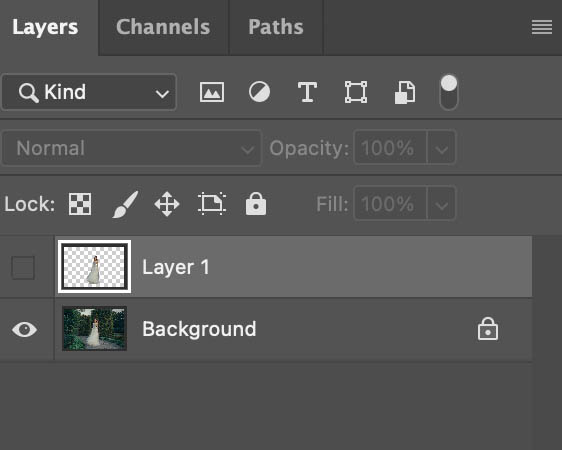Viewport: 562px width, 450px height.
Task: Filter for adjustment layers icon
Action: (259, 92)
